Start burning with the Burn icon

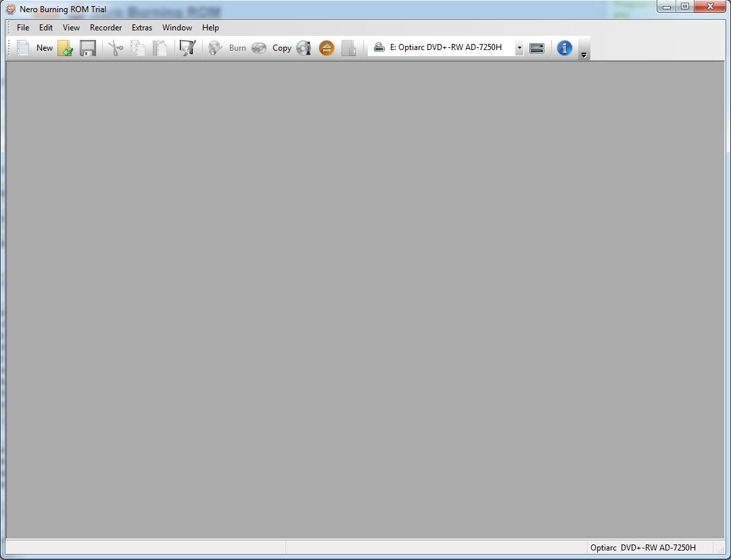click(215, 47)
